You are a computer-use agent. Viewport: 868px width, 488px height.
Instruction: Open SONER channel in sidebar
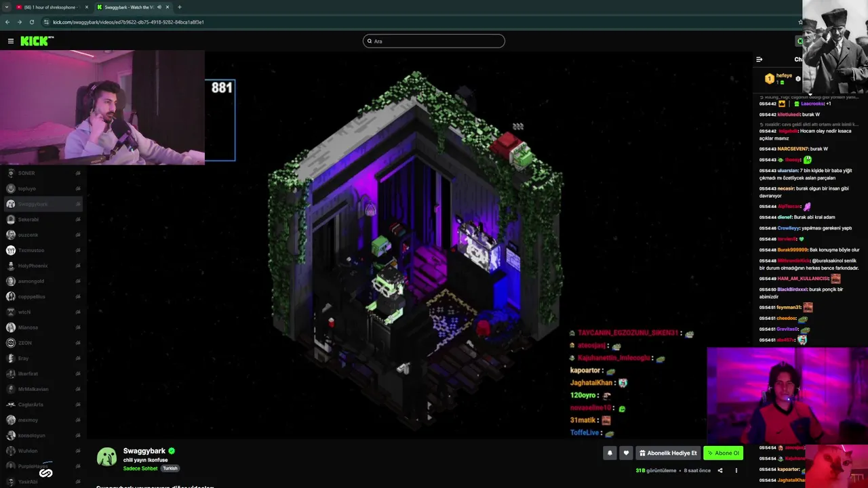click(42, 173)
